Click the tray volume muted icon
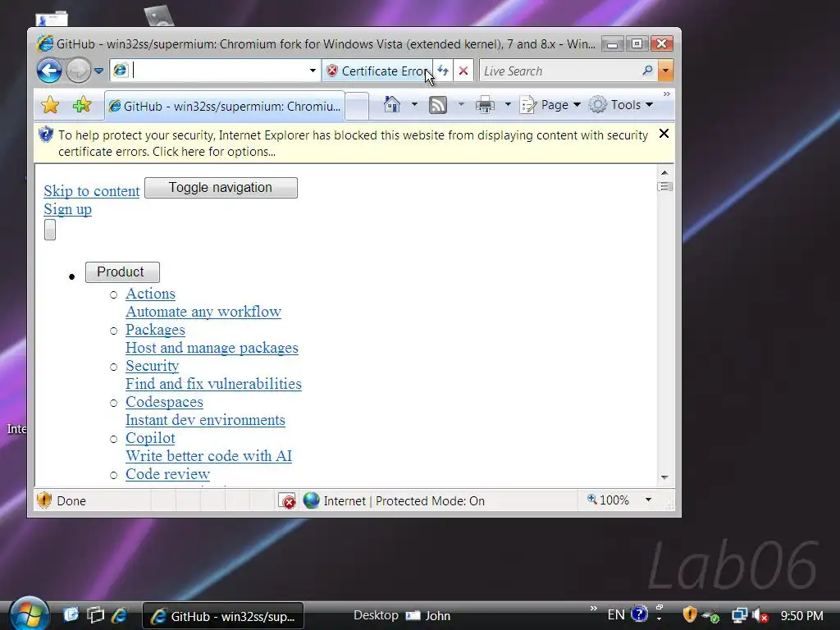 pos(760,615)
